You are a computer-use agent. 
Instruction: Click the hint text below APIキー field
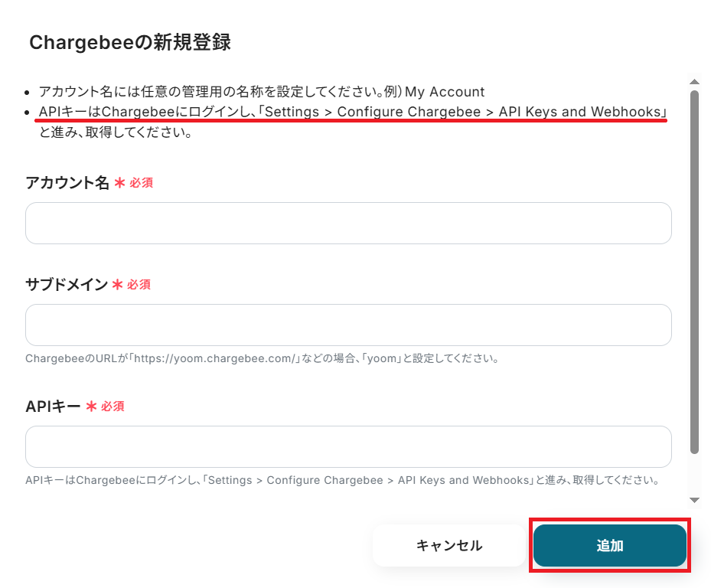click(x=344, y=480)
